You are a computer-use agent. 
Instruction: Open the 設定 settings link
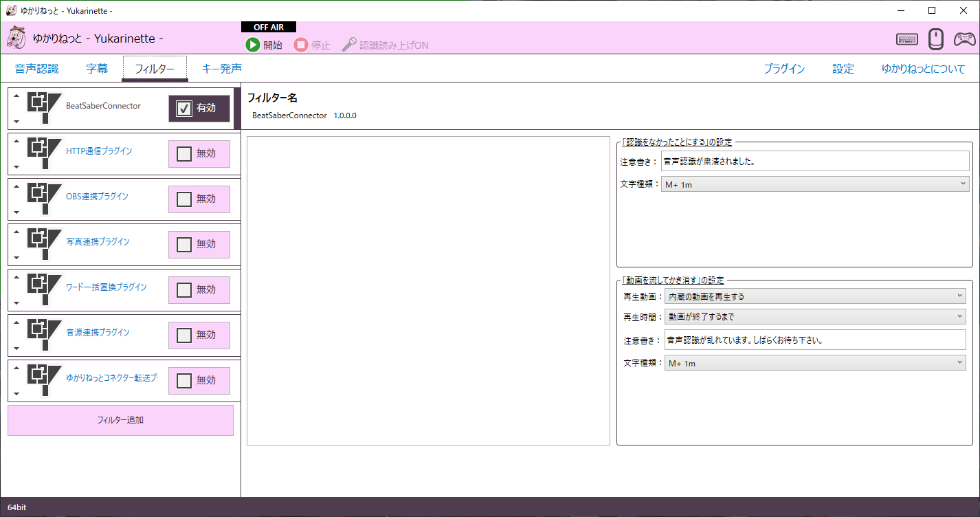843,68
